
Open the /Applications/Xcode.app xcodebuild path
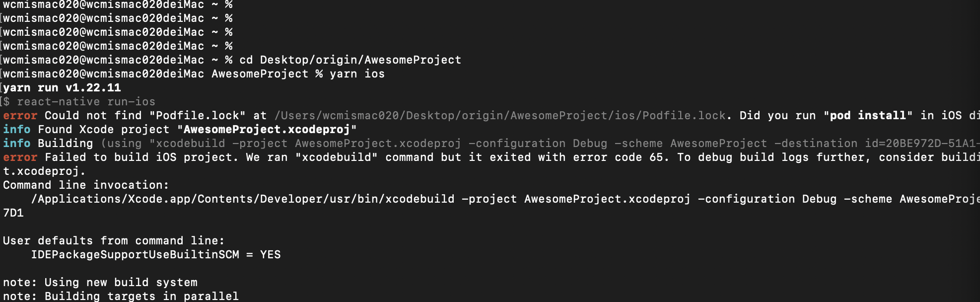pos(242,199)
